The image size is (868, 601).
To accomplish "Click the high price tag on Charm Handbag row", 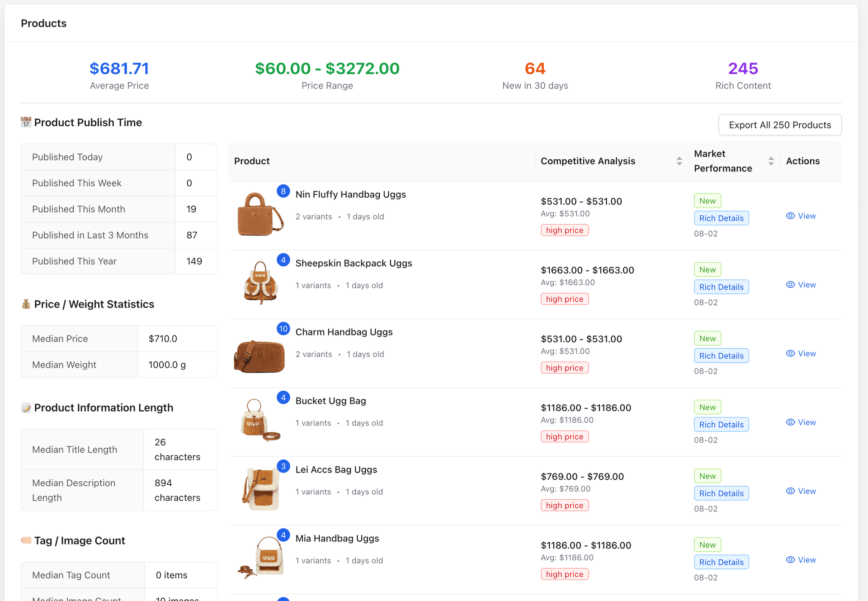I will click(565, 368).
